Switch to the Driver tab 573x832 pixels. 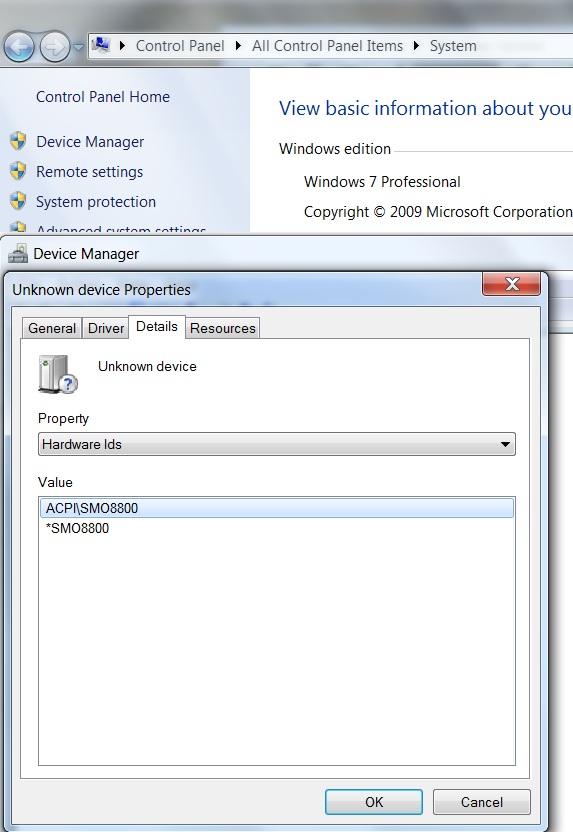106,328
